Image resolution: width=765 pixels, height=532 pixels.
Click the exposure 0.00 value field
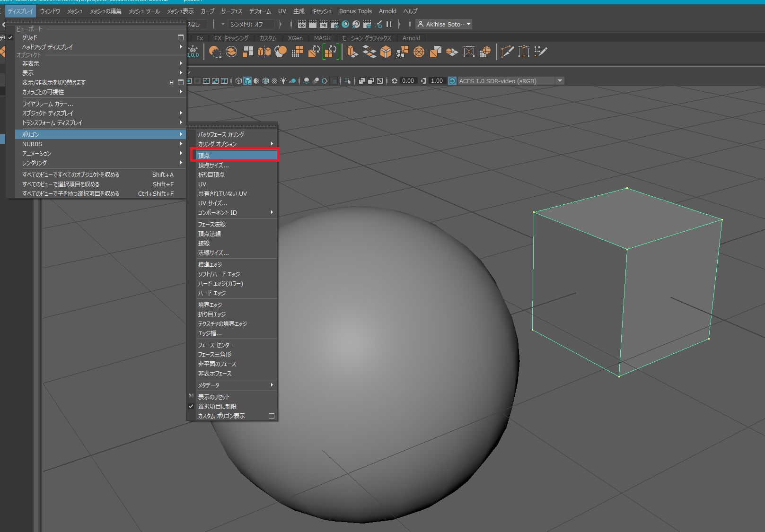point(408,81)
